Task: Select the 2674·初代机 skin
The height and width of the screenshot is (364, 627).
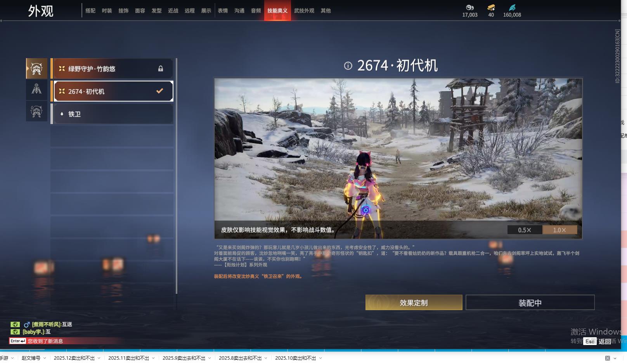Action: (x=112, y=91)
